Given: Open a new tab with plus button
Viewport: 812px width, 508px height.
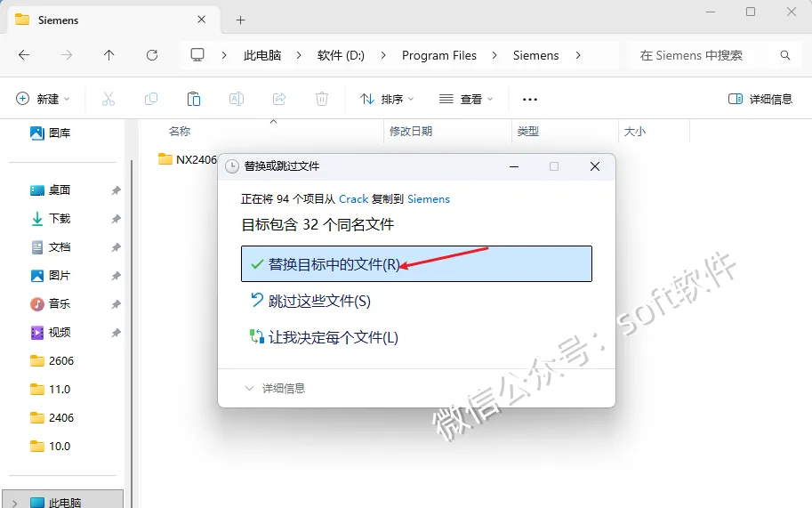Looking at the screenshot, I should (x=240, y=20).
